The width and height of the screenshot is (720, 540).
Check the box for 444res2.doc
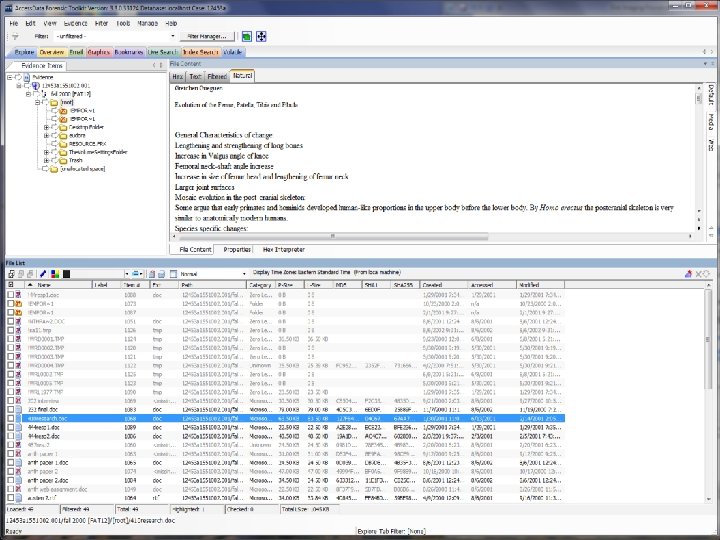(x=11, y=436)
